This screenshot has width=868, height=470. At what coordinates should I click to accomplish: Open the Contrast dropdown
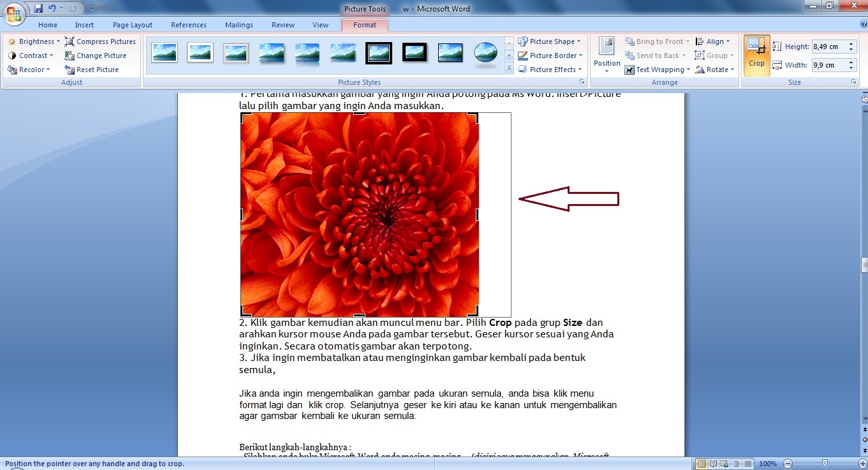click(31, 55)
